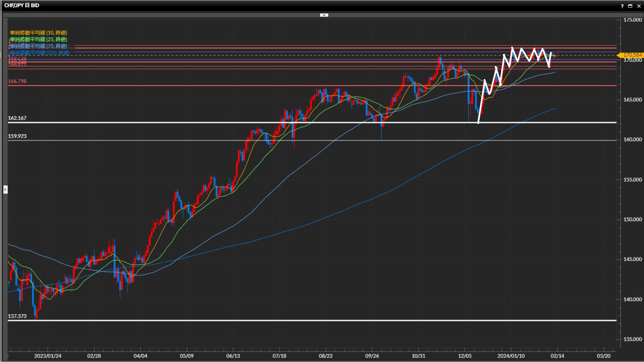
Task: Click the 175.000 price axis label
Action: click(632, 20)
